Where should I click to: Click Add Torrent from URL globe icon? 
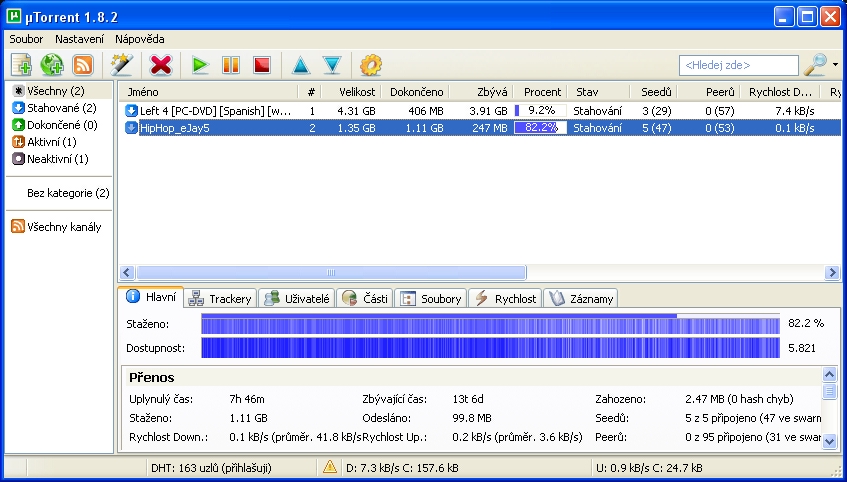point(52,65)
